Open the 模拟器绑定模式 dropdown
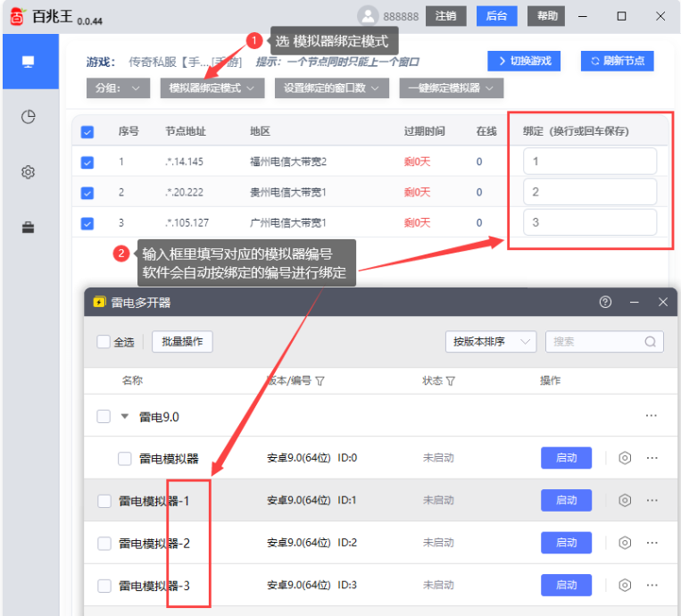Image resolution: width=681 pixels, height=616 pixels. pos(212,88)
